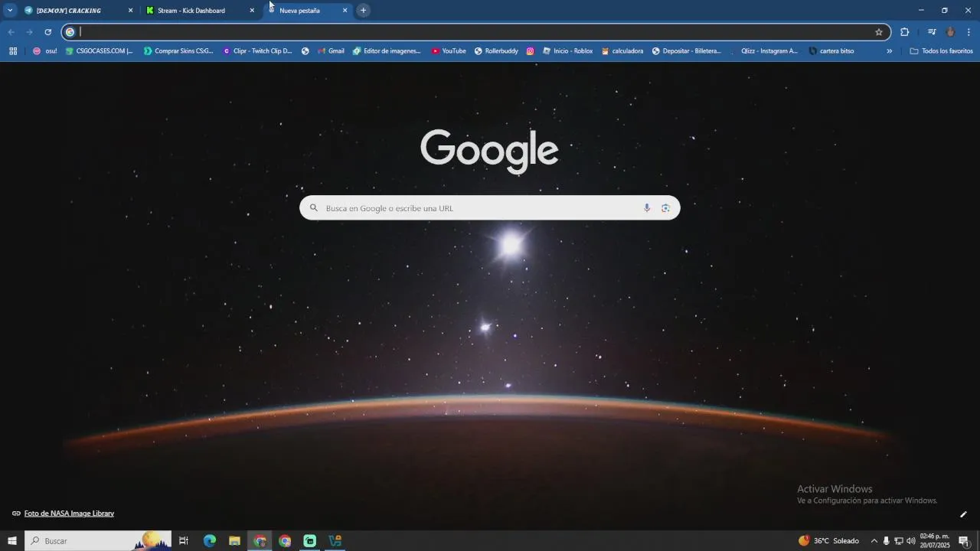Open the Depositar - Billetera bookmark
Image resolution: width=980 pixels, height=551 pixels.
tap(687, 51)
